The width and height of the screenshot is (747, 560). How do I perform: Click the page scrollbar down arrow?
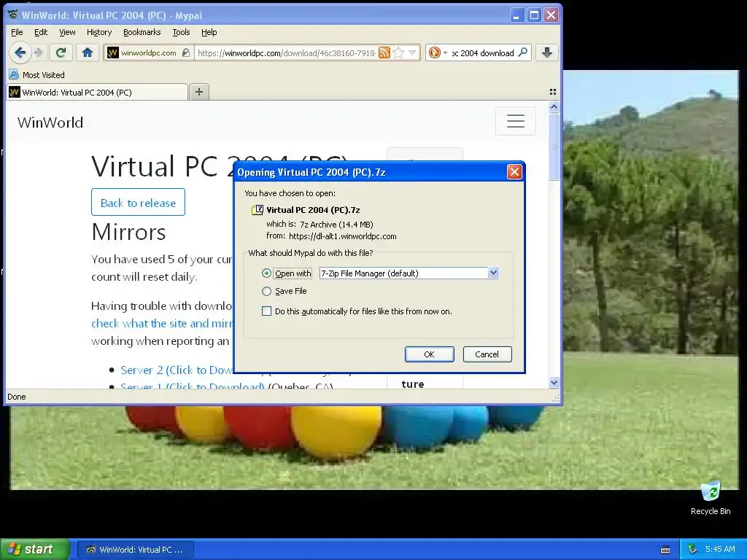tap(554, 382)
